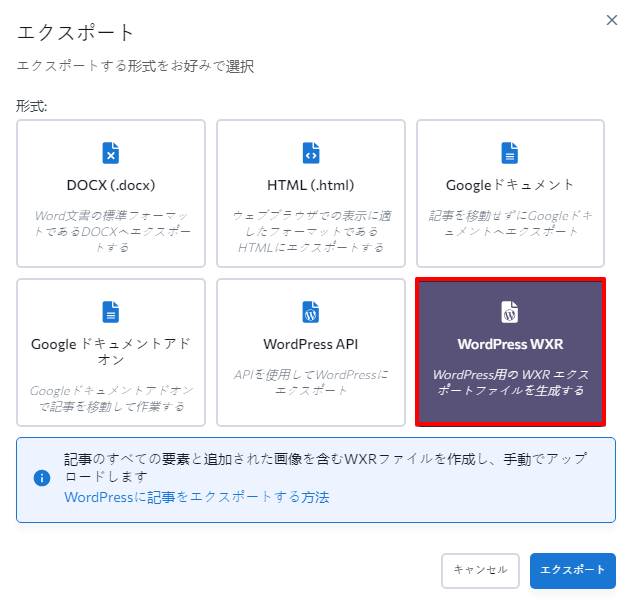Viewport: 632px width, 604px height.
Task: Click the blue info circle icon
Action: point(42,478)
